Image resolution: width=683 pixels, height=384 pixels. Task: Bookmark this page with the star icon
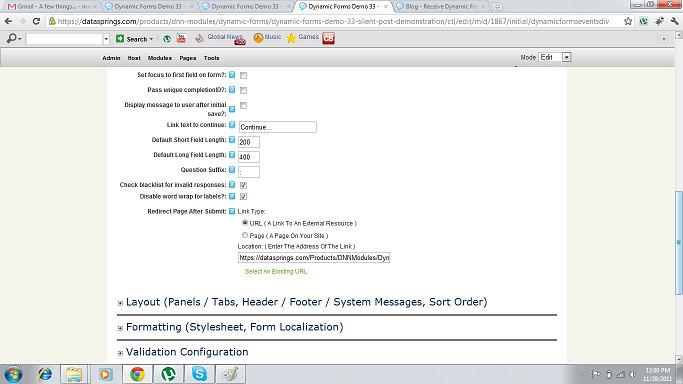(x=628, y=21)
